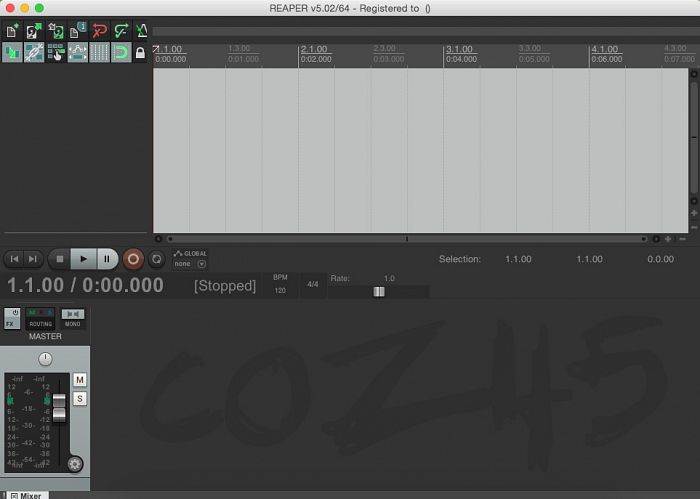Click the playback Rate slider handle

point(379,291)
